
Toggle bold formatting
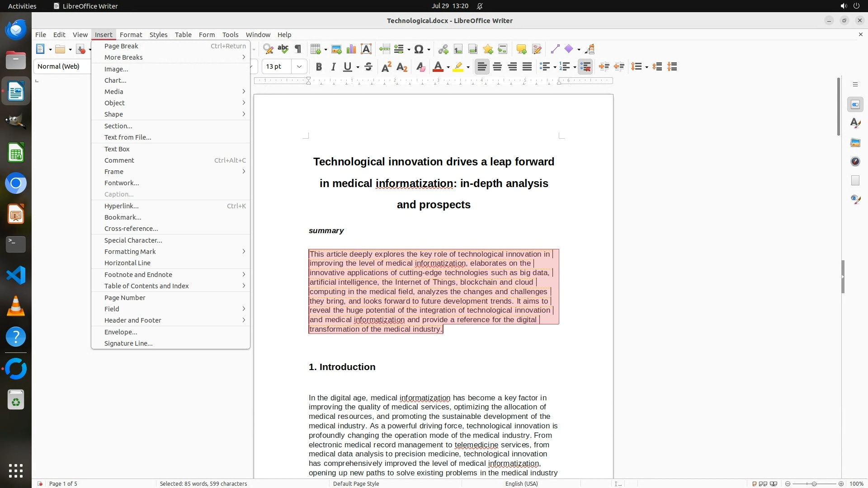(x=319, y=67)
